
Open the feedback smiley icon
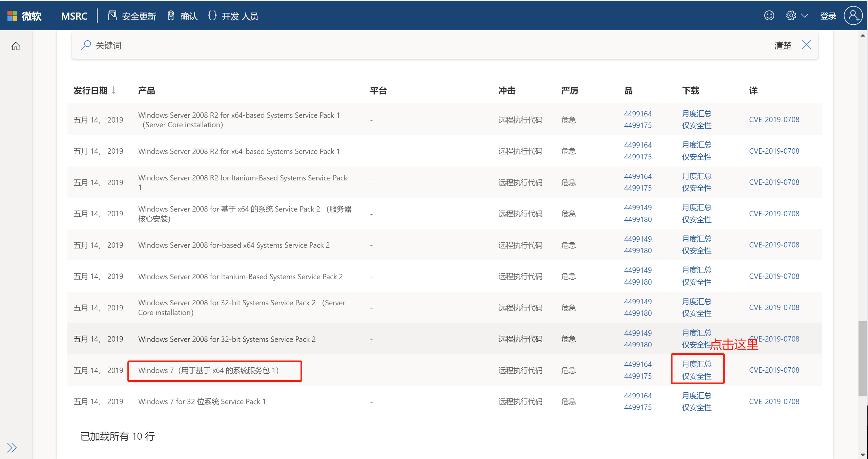pyautogui.click(x=769, y=15)
